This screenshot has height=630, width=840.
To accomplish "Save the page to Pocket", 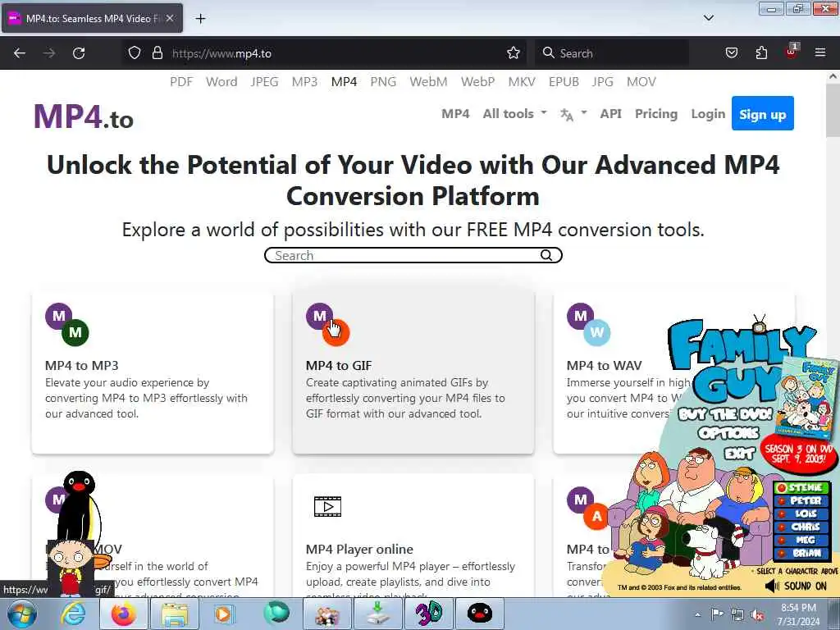I will point(731,53).
